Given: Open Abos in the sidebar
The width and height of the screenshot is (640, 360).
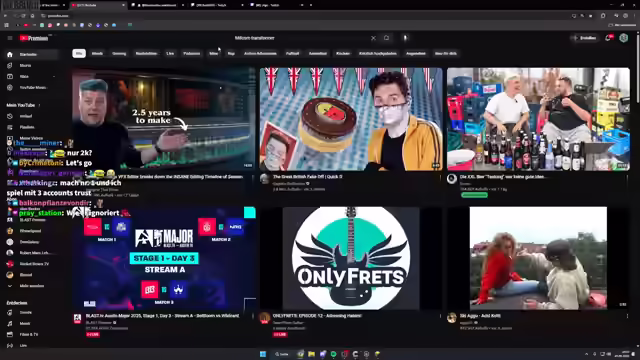Looking at the screenshot, I should (x=31, y=76).
